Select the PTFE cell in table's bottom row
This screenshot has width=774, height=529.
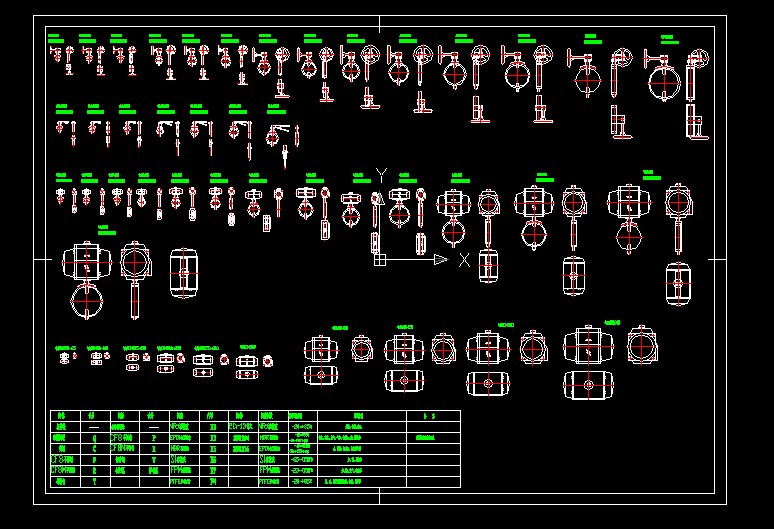point(184,482)
